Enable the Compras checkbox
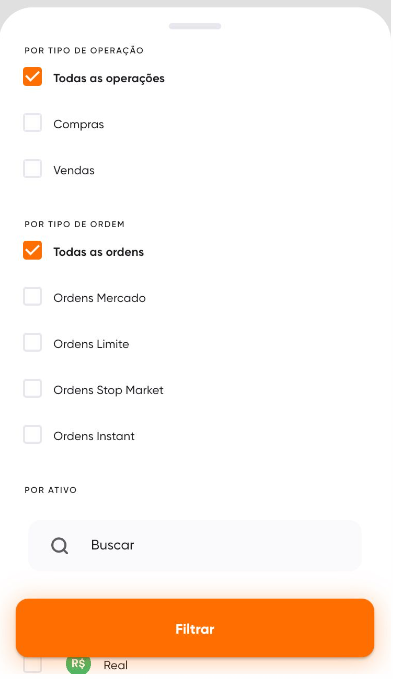393x679 pixels. [x=32, y=123]
